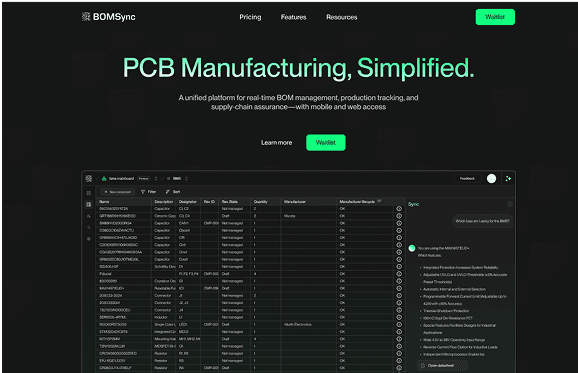The height and width of the screenshot is (373, 578).
Task: Click the Designator column header
Action: click(188, 202)
